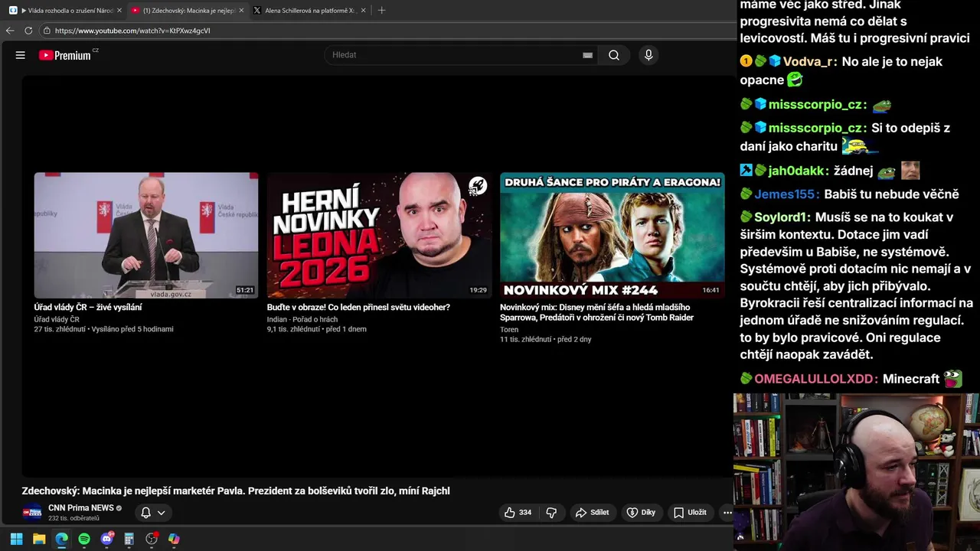Expand notification options chevron
The width and height of the screenshot is (980, 551).
click(x=162, y=513)
